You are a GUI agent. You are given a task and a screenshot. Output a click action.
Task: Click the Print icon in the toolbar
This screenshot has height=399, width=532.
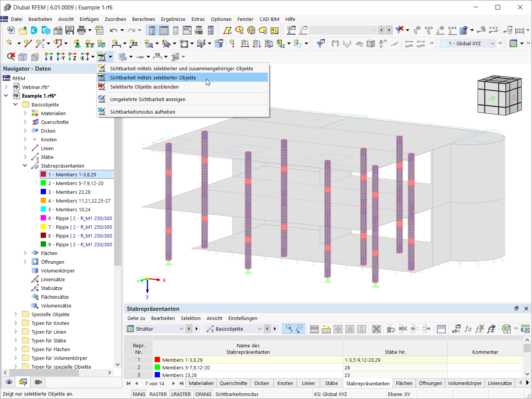(x=81, y=30)
